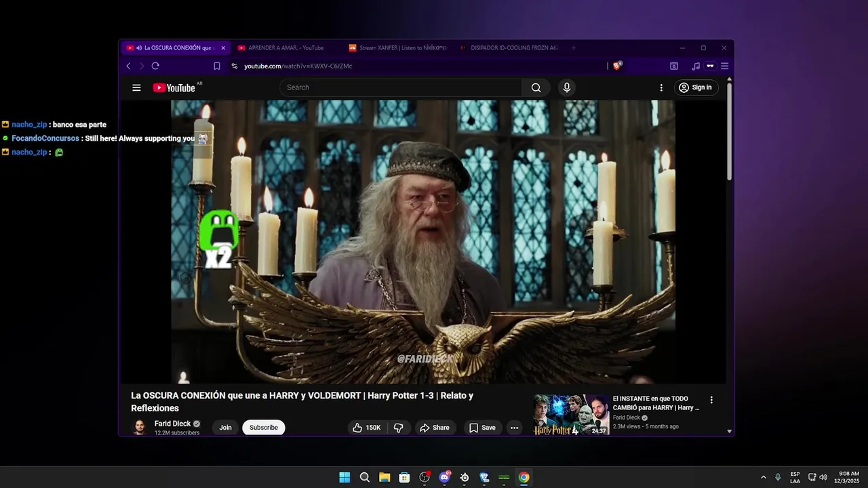This screenshot has width=868, height=488.
Task: Open YouTube settings three-dot menu
Action: 661,87
